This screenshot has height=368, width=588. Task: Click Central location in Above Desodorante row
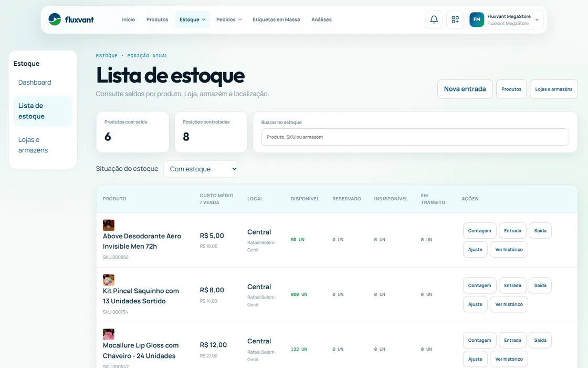point(259,232)
